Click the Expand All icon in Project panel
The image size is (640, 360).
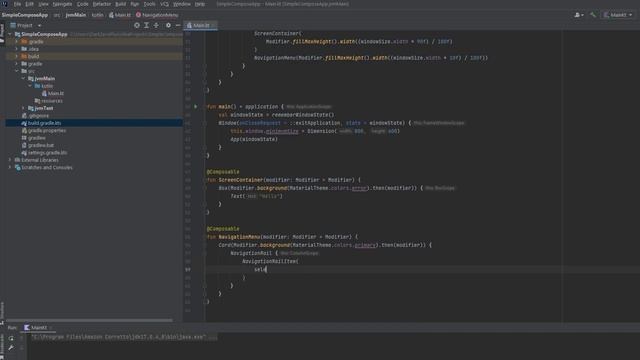pyautogui.click(x=147, y=25)
